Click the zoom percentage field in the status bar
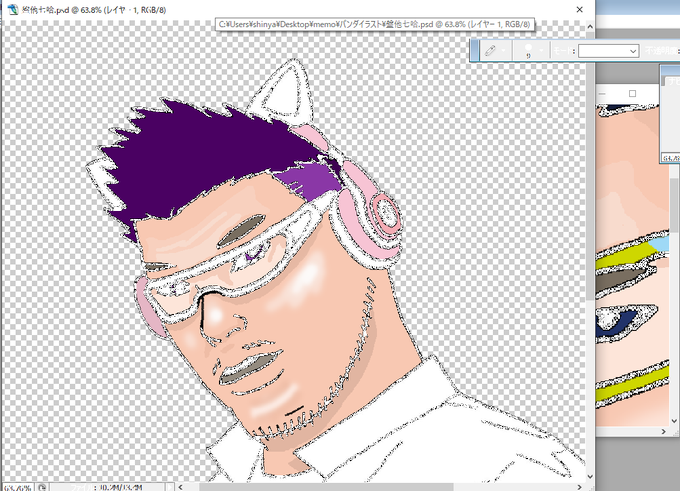Viewport: 680px width, 491px height. click(17, 488)
